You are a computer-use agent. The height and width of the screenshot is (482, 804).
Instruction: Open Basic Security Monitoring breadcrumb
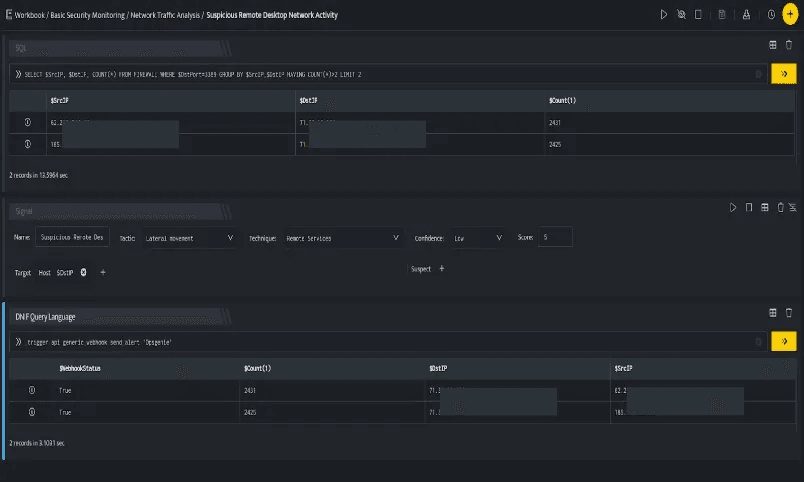tap(87, 15)
